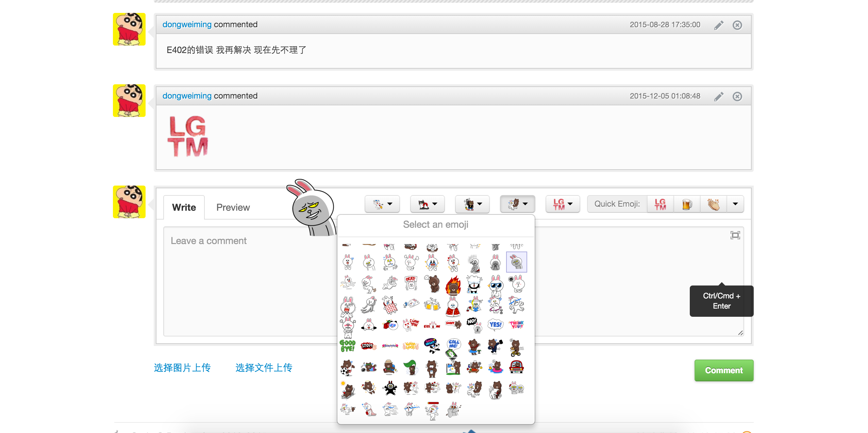This screenshot has width=868, height=433.
Task: Choose the bear in red car sticker
Action: [x=516, y=367]
